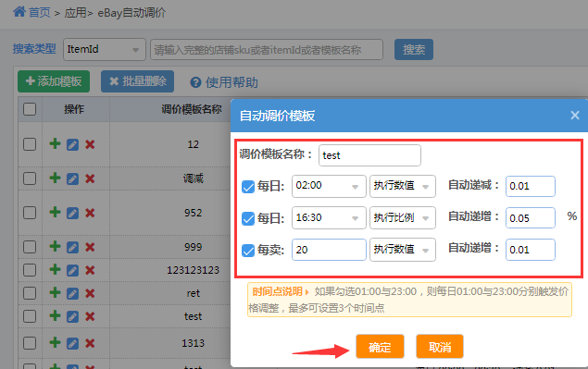Click green plus icon in row ret
Viewport: 588px width, 369px height.
[x=56, y=292]
